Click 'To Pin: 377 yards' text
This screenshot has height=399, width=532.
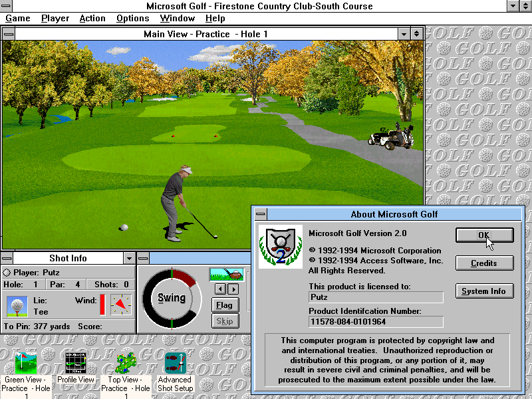[37, 327]
